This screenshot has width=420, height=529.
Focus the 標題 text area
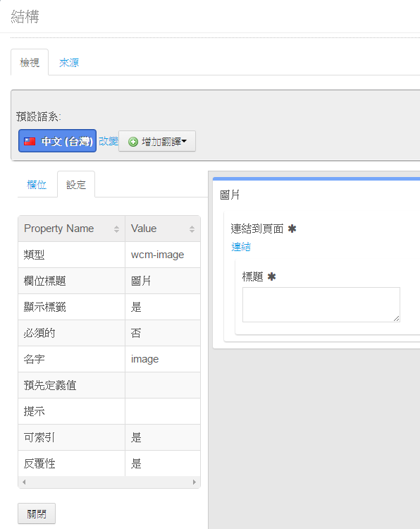[x=321, y=305]
